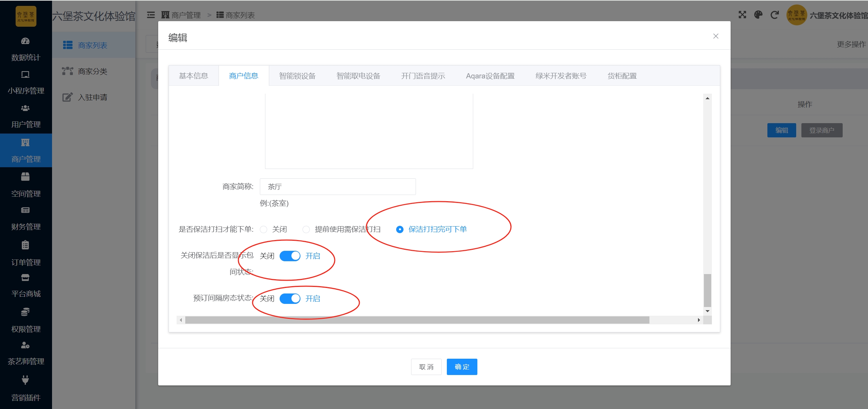Switch to 货柜配置 tab

click(622, 76)
